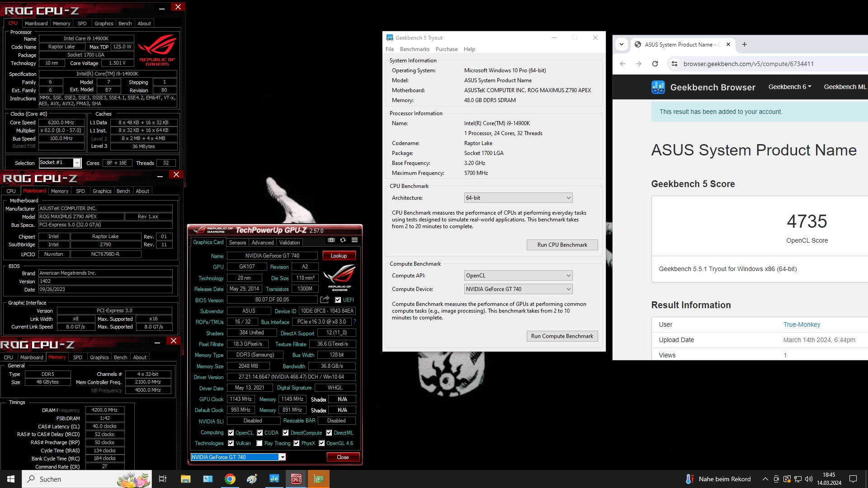Toggle the PhysX checkbox
Viewport: 868px width, 488px height.
coord(297,443)
